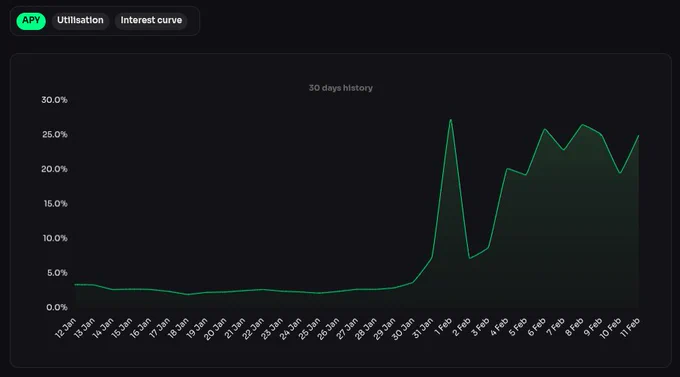Click the 5.0% y-axis label
Viewport: 680px width, 377px height.
point(57,273)
